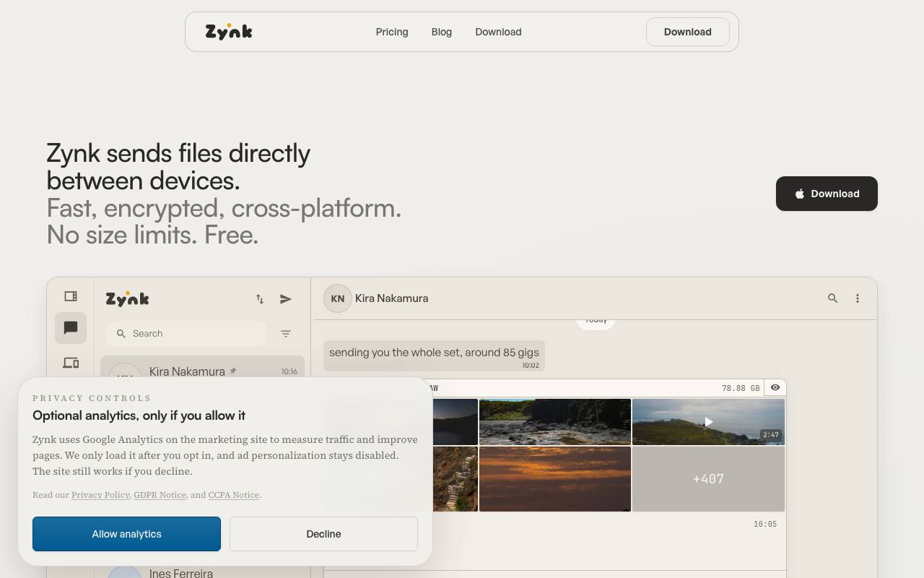
Task: Click the 78.88 GB size label
Action: click(741, 388)
